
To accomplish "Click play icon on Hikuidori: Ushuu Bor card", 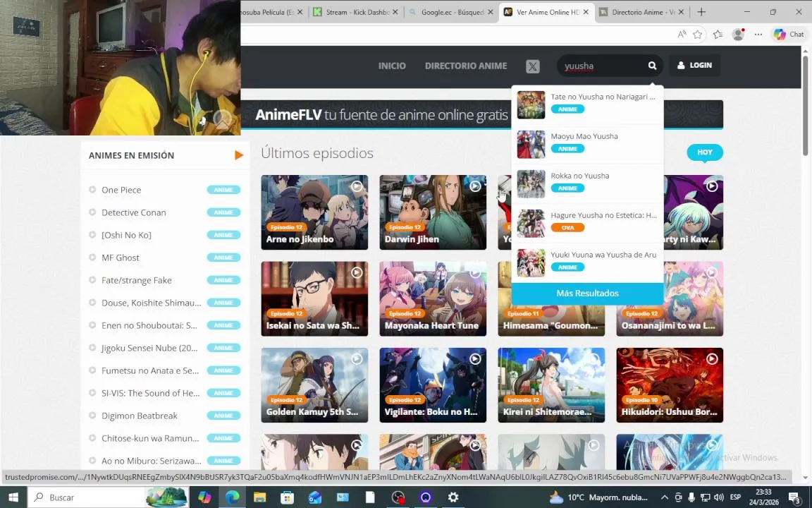I will [x=712, y=358].
